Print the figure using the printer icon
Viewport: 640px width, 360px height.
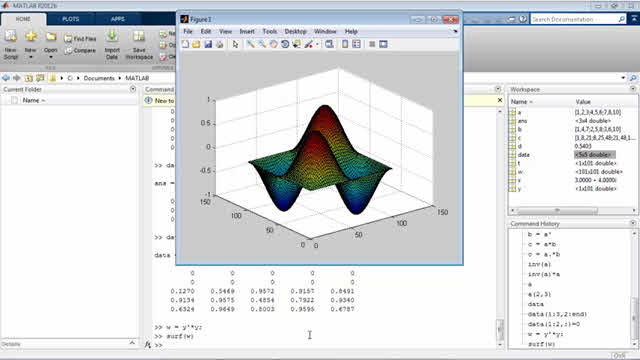(220, 44)
